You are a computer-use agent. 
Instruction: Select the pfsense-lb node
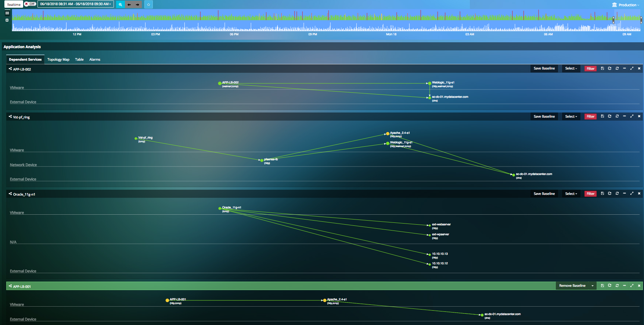(x=262, y=160)
